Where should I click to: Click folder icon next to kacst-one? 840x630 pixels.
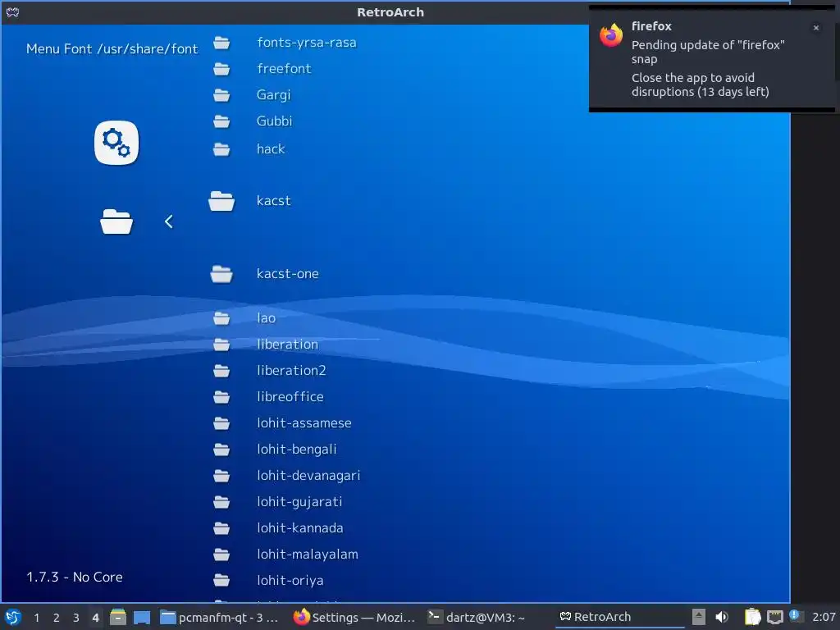click(x=221, y=274)
